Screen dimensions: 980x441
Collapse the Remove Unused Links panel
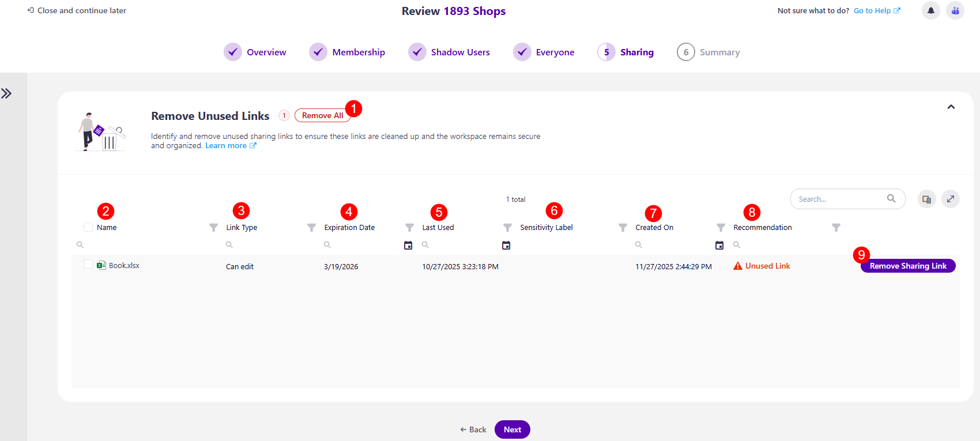pyautogui.click(x=951, y=107)
